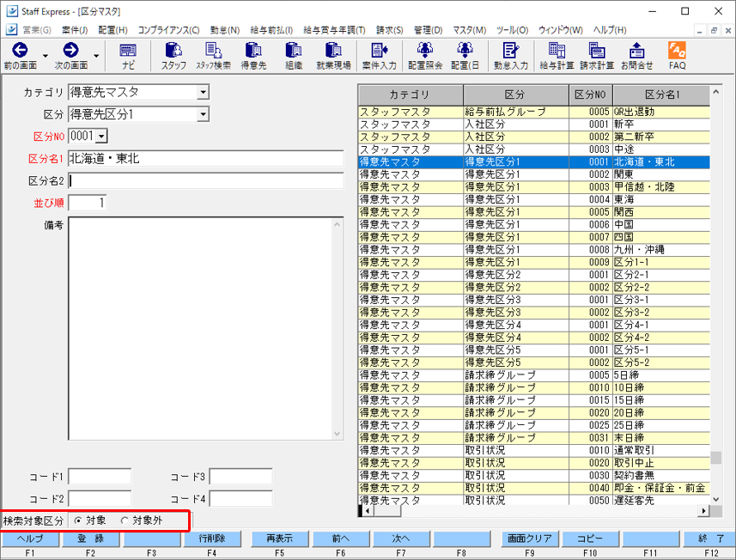Click the 再表示 F5 button
The width and height of the screenshot is (736, 560).
click(280, 539)
